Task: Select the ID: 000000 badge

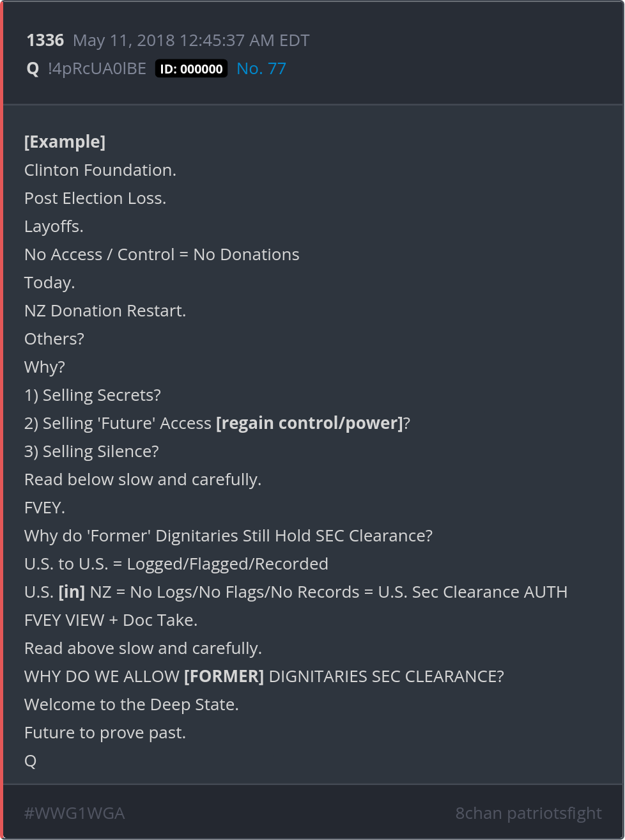Action: pos(191,69)
